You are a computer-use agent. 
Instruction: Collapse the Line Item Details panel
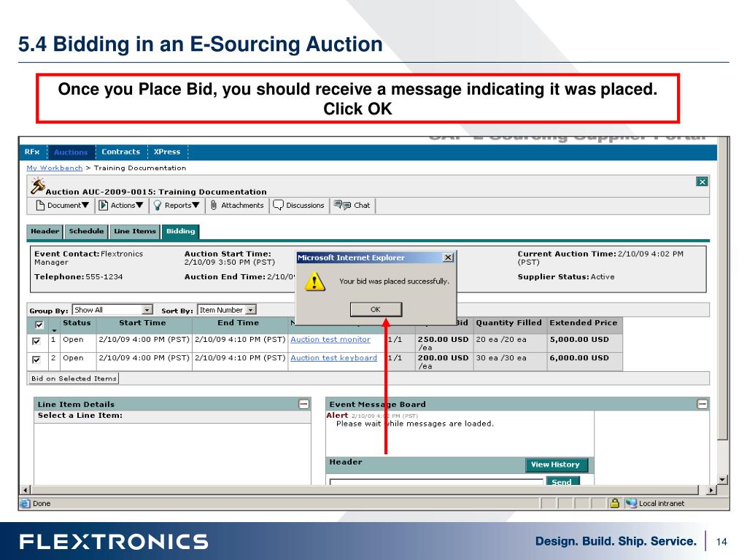click(303, 404)
